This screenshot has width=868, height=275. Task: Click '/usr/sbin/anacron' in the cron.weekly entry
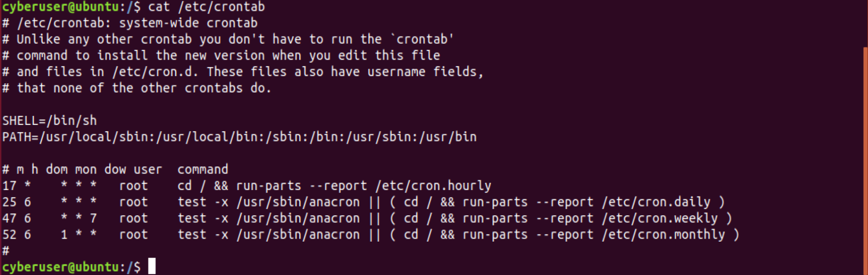298,218
